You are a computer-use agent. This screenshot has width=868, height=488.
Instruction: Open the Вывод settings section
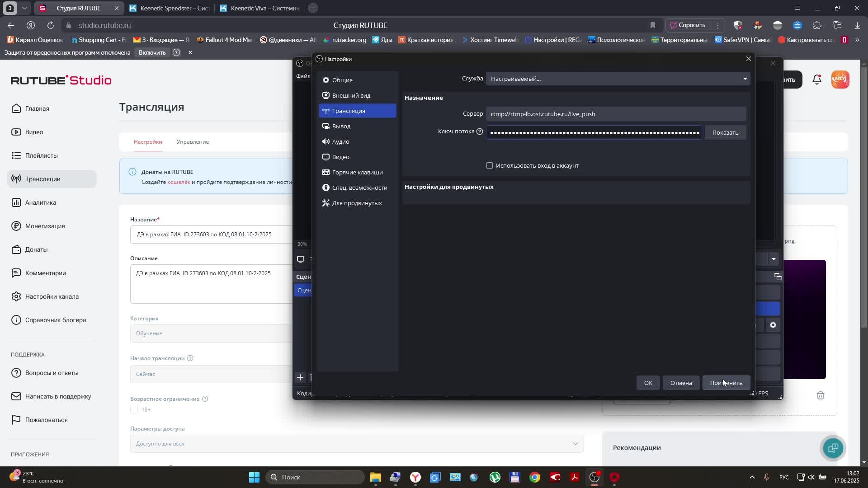(x=357, y=126)
